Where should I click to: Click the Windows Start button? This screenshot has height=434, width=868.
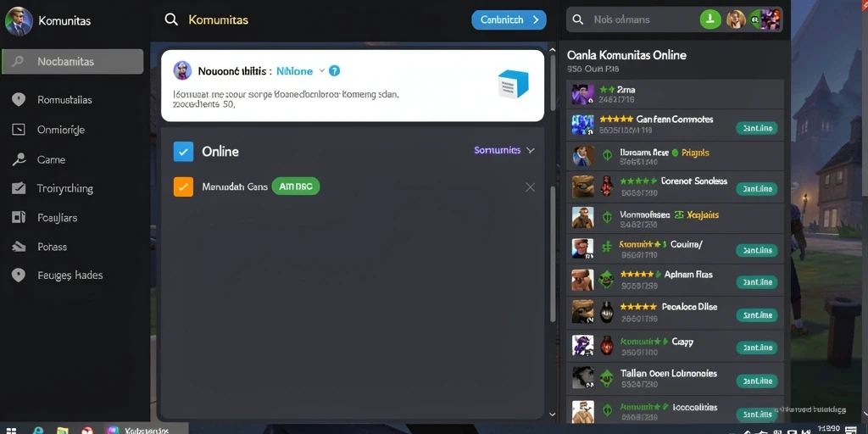tap(11, 430)
